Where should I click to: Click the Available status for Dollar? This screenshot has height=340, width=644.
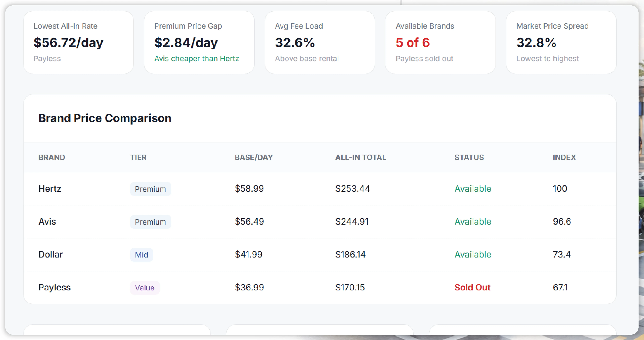pos(472,255)
